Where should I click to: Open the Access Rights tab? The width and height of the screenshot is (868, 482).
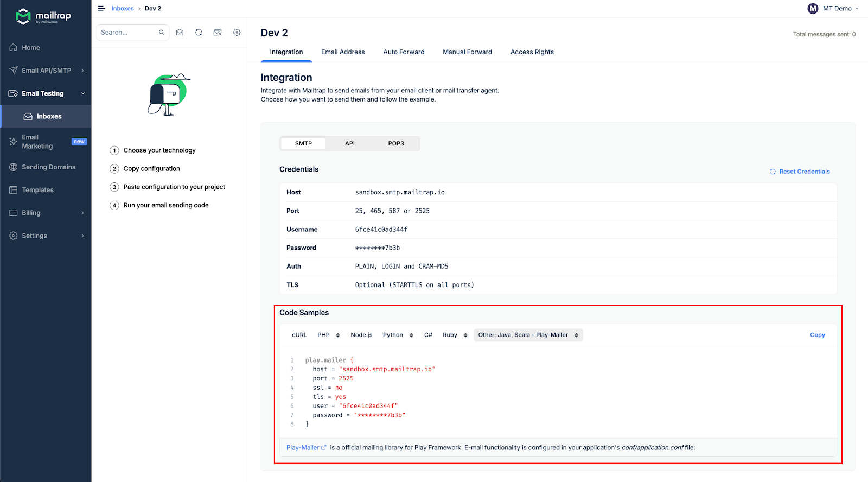[532, 52]
